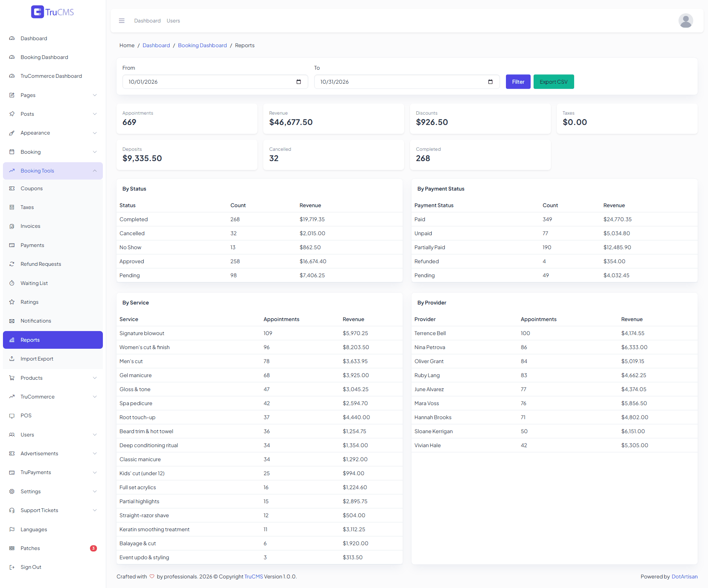The width and height of the screenshot is (708, 588).
Task: Click the Import Export icon
Action: 12,359
